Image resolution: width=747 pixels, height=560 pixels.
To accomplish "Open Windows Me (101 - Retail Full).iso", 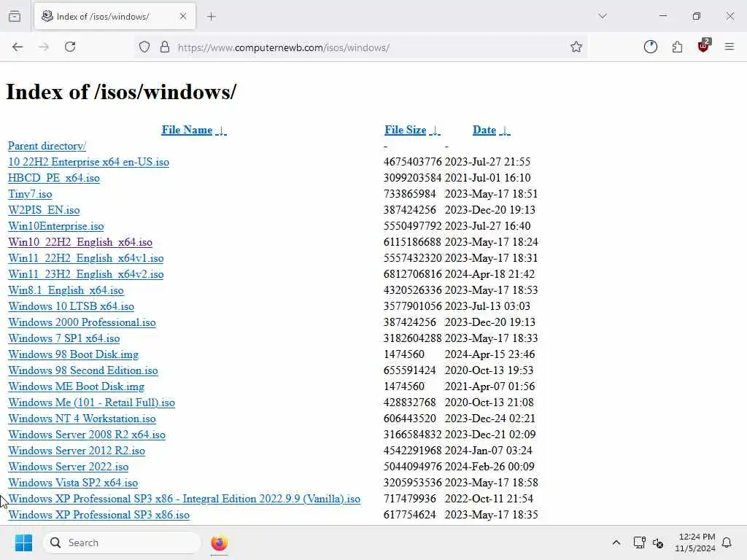I will 91,402.
